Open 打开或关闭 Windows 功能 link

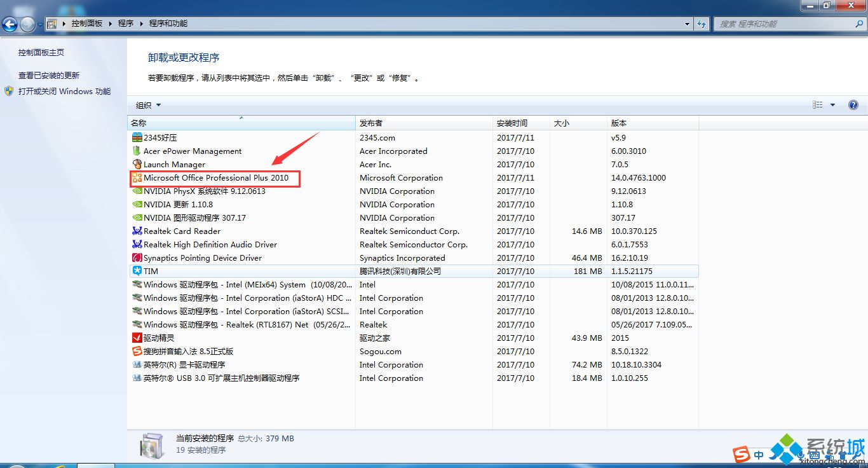click(64, 91)
